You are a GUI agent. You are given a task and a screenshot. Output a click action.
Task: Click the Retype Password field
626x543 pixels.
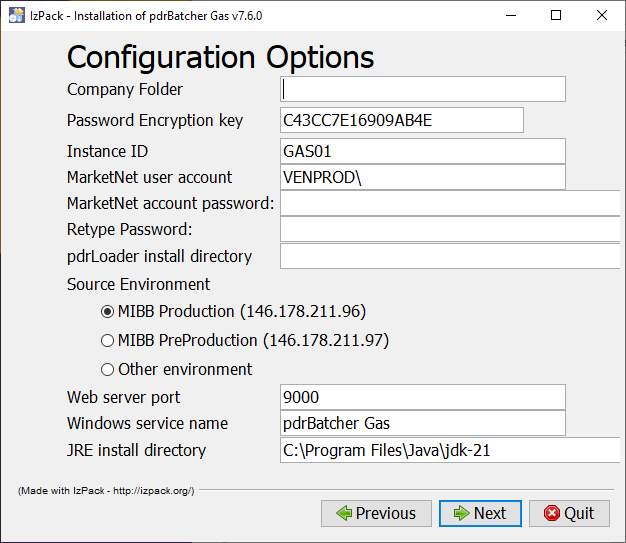[450, 229]
